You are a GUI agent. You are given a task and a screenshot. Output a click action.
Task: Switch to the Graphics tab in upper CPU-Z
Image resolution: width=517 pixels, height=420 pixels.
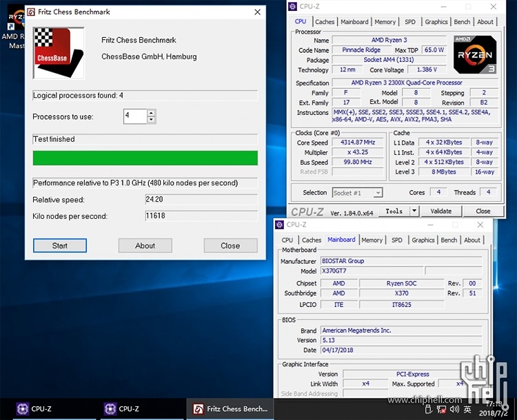click(x=436, y=22)
